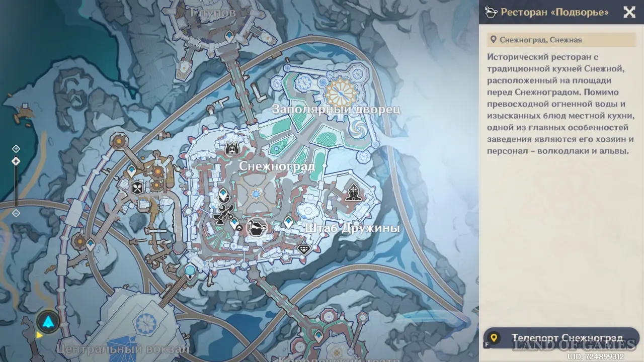
Task: Click the map zoom slider handle
Action: pos(16,161)
